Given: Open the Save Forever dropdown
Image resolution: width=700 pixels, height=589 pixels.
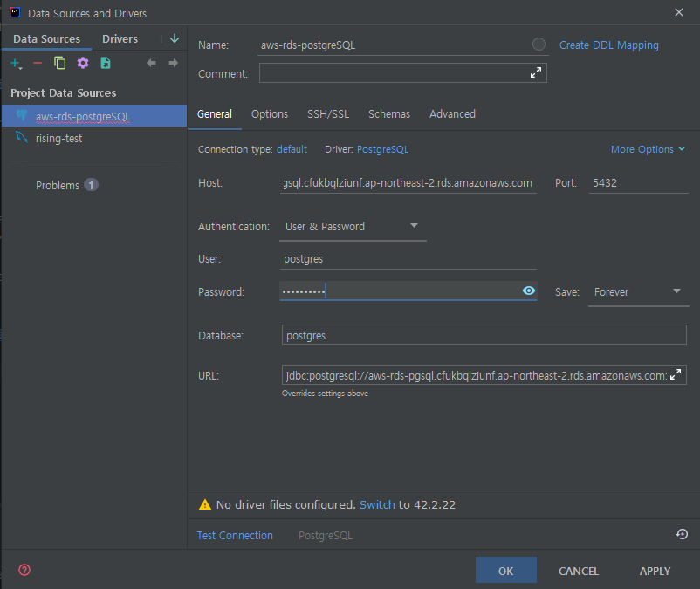Looking at the screenshot, I should 638,291.
